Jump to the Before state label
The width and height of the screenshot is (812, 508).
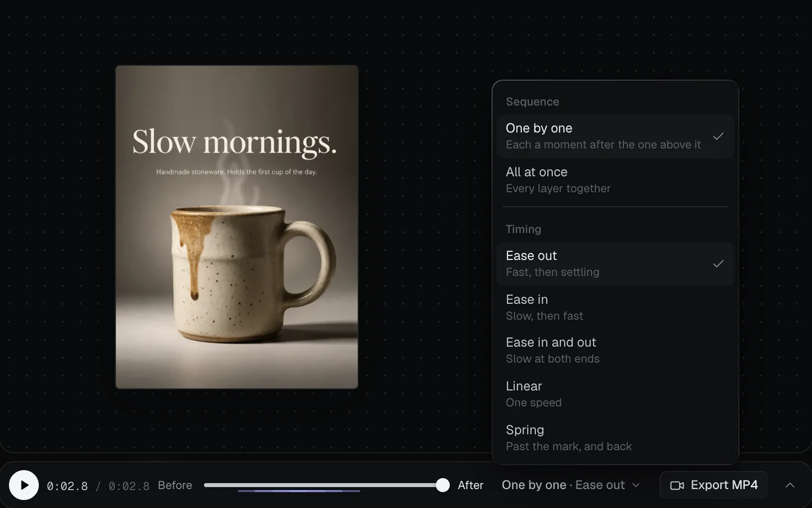175,485
